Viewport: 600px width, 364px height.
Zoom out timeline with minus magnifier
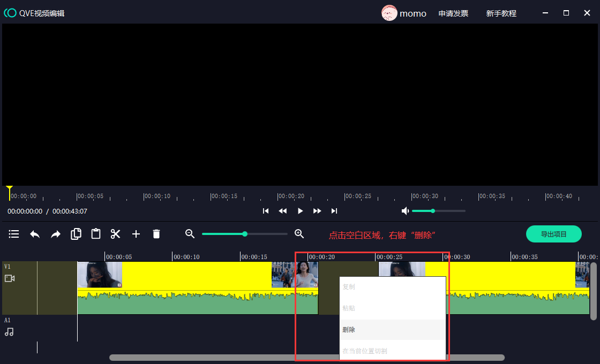190,233
